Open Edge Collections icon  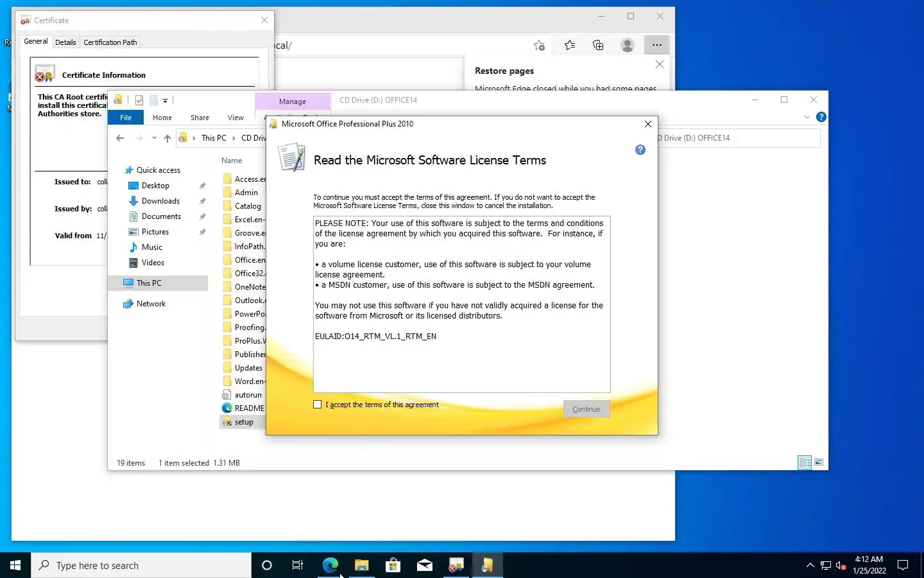598,45
